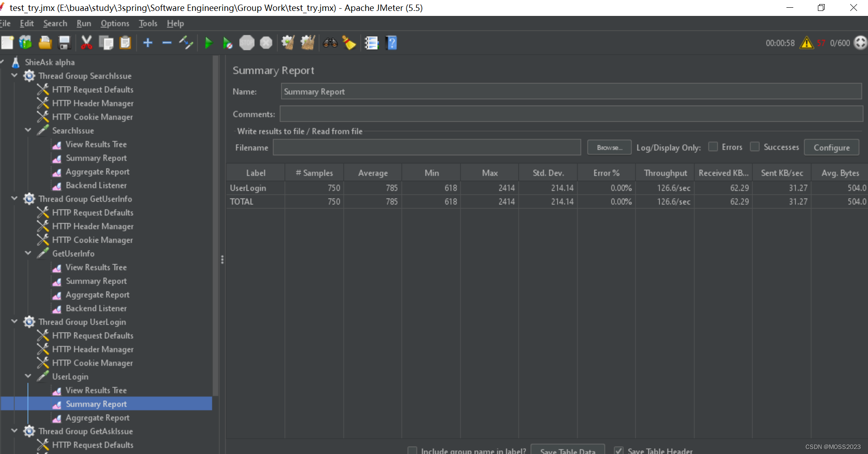Click the Comments input field
Image resolution: width=868 pixels, height=454 pixels.
pyautogui.click(x=571, y=114)
